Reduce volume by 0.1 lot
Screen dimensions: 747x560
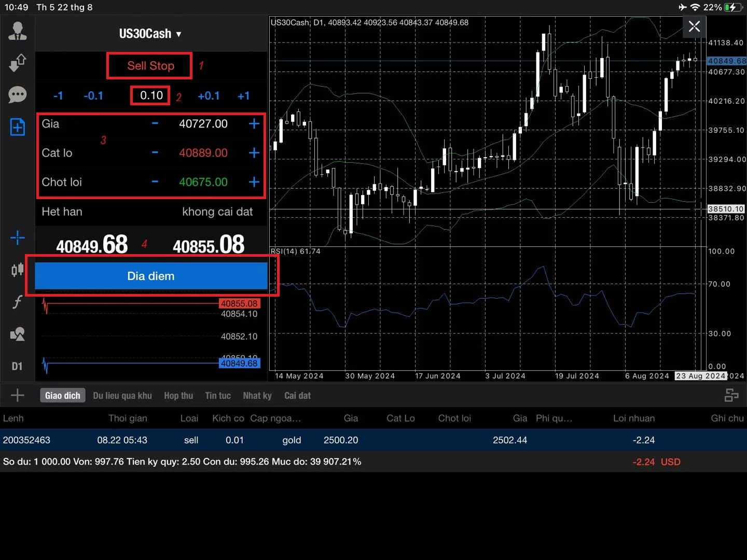[x=93, y=95]
